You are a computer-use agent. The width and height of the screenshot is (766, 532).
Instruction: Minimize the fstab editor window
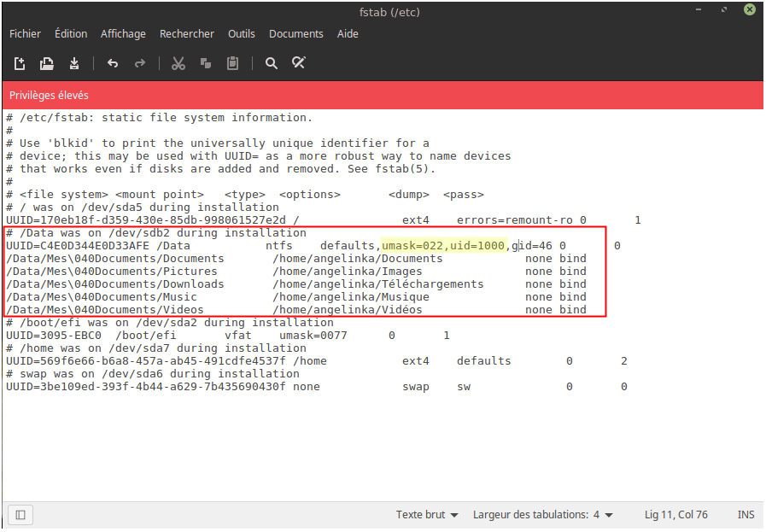(699, 9)
